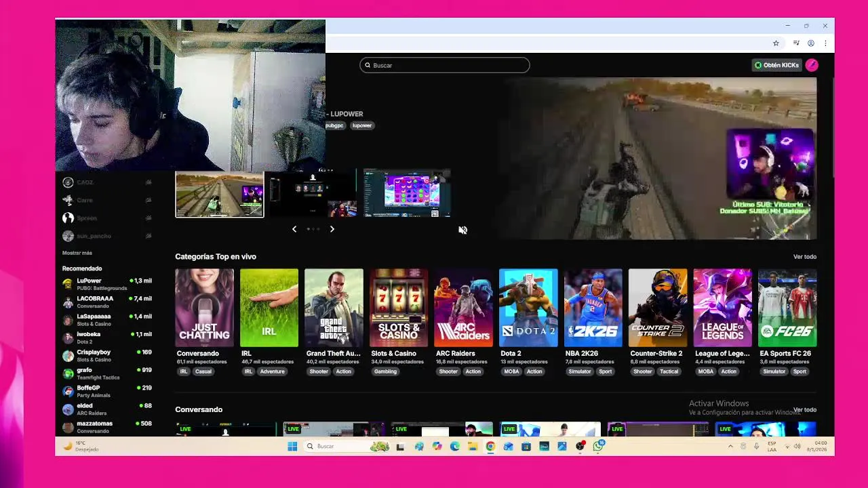
Task: Click the pink profile avatar icon
Action: click(x=812, y=65)
